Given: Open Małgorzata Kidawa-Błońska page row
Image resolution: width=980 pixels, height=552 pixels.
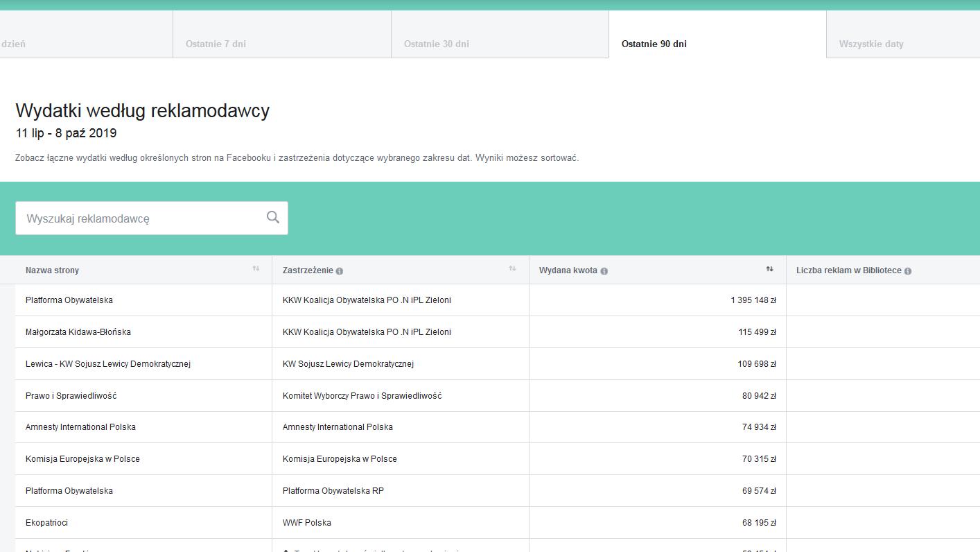Looking at the screenshot, I should click(78, 332).
